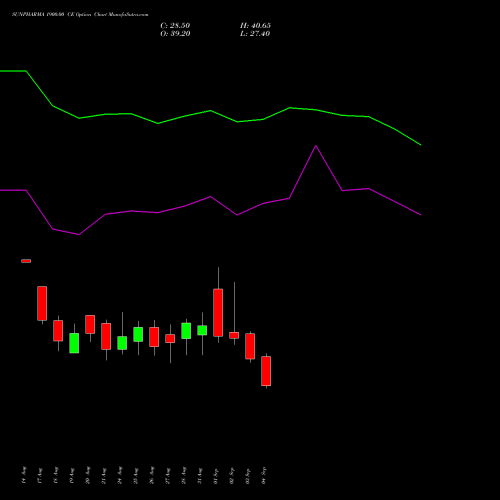Click the tall red candlestick above 17 Aug

42,303
